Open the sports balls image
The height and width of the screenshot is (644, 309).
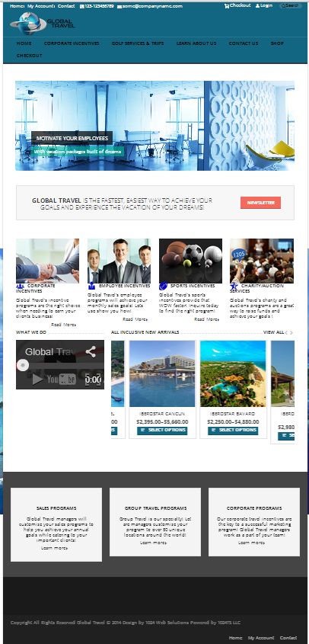[190, 261]
